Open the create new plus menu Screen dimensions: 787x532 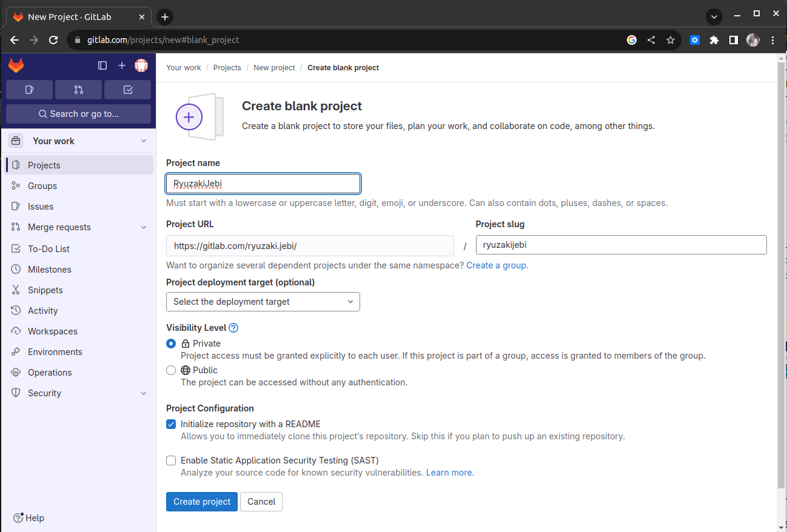pyautogui.click(x=122, y=65)
